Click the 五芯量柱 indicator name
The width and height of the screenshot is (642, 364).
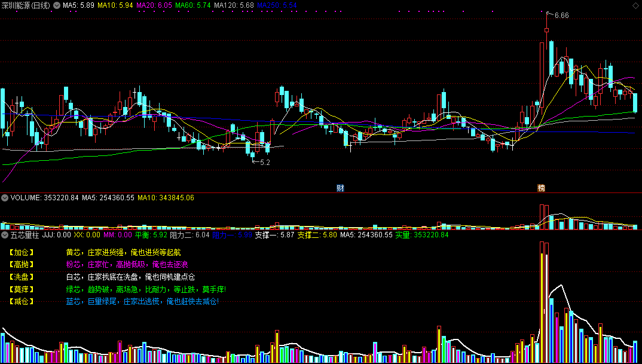(25, 235)
